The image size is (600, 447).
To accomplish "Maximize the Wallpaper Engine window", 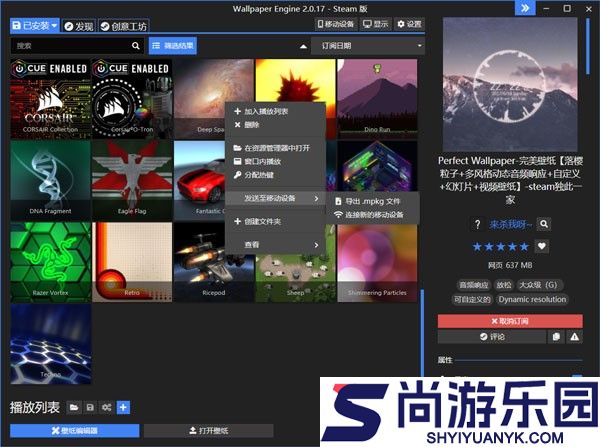I will (x=567, y=8).
